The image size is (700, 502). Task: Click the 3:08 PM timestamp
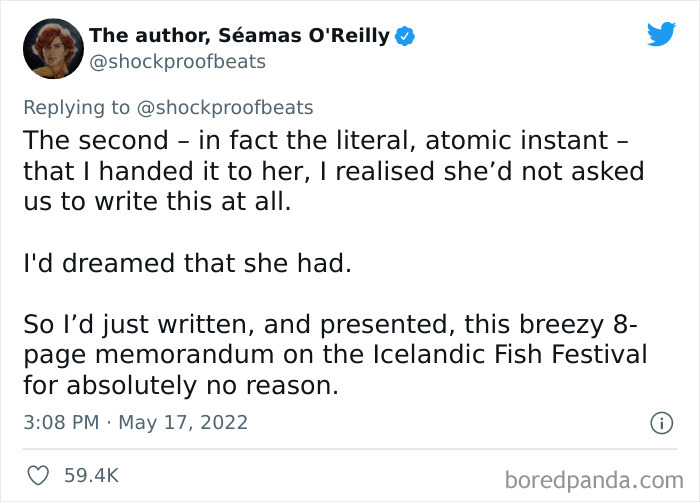[x=60, y=423]
